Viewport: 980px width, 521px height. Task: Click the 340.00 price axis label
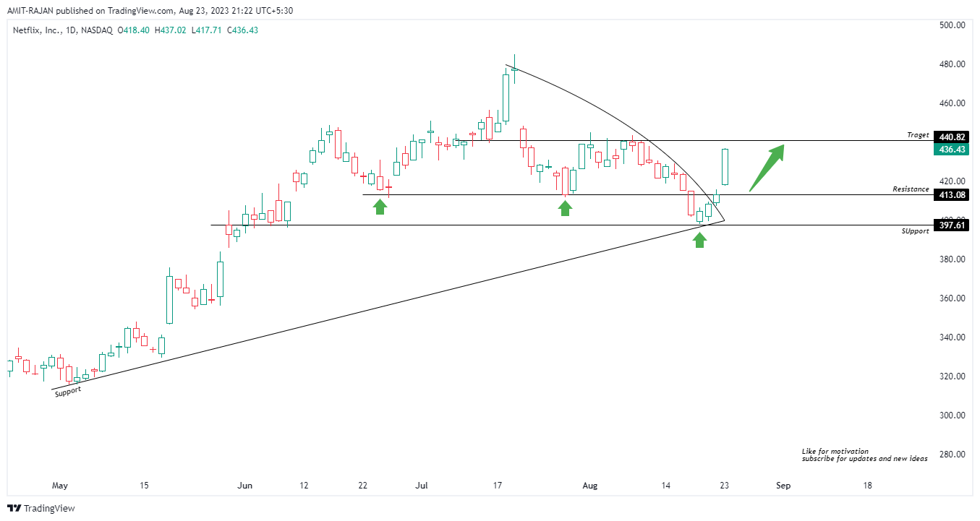point(951,337)
